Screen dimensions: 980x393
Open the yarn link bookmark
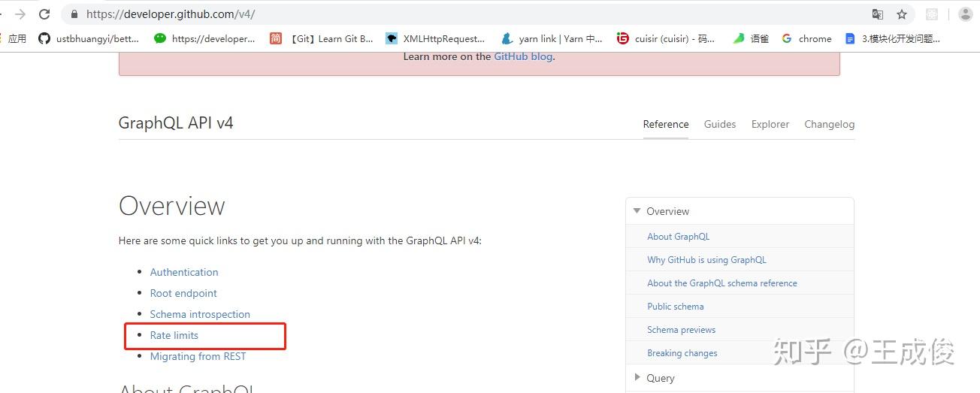552,38
